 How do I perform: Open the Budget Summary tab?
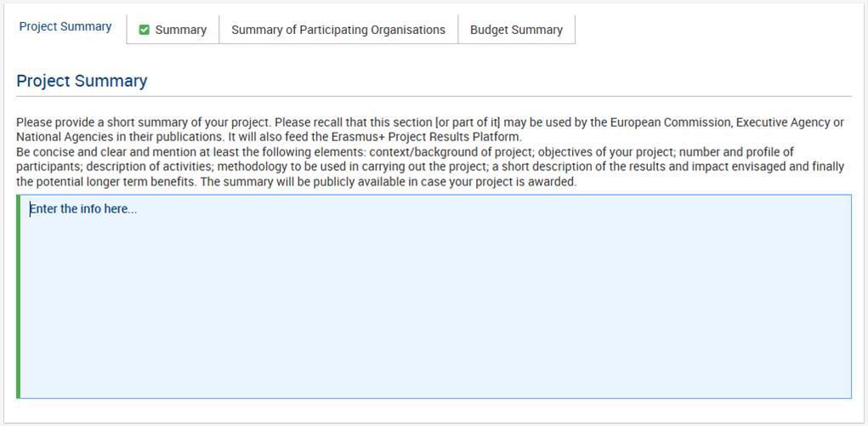click(x=517, y=30)
